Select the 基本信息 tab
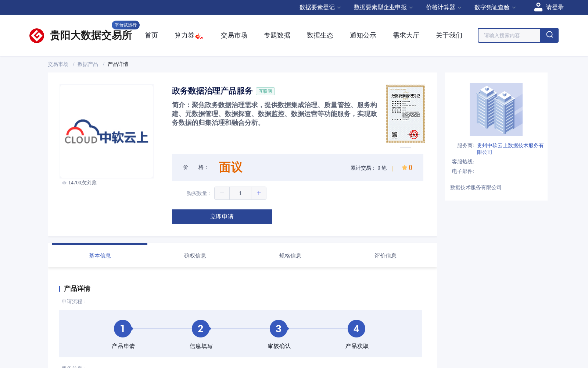Image resolution: width=588 pixels, height=368 pixels. (x=100, y=256)
